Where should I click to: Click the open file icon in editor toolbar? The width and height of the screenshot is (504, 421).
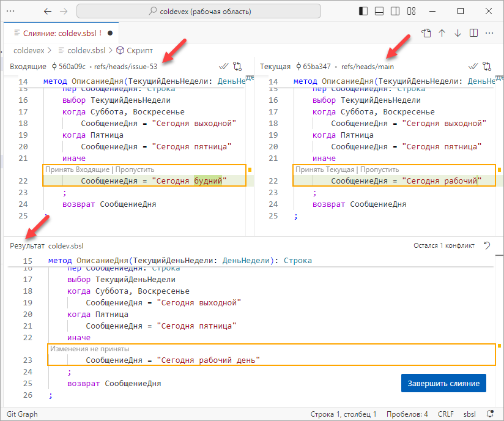coord(426,33)
